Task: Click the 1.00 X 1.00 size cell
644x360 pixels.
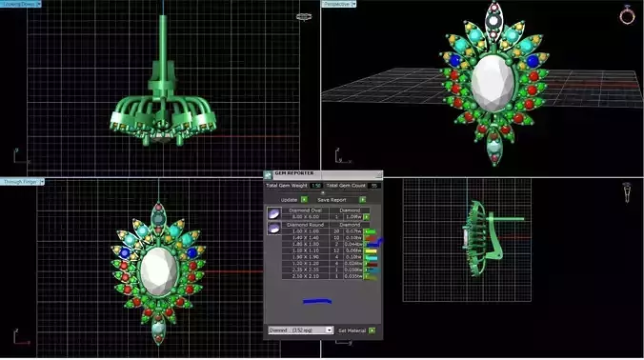Action: 305,231
